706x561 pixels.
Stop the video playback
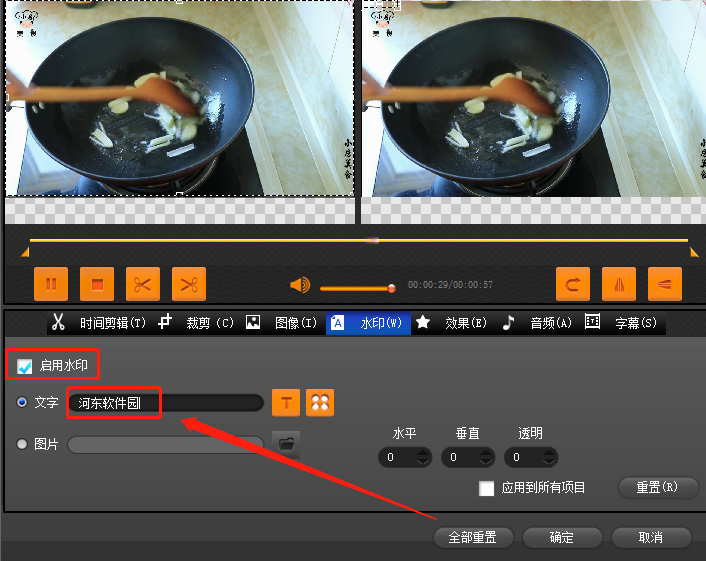click(x=97, y=284)
